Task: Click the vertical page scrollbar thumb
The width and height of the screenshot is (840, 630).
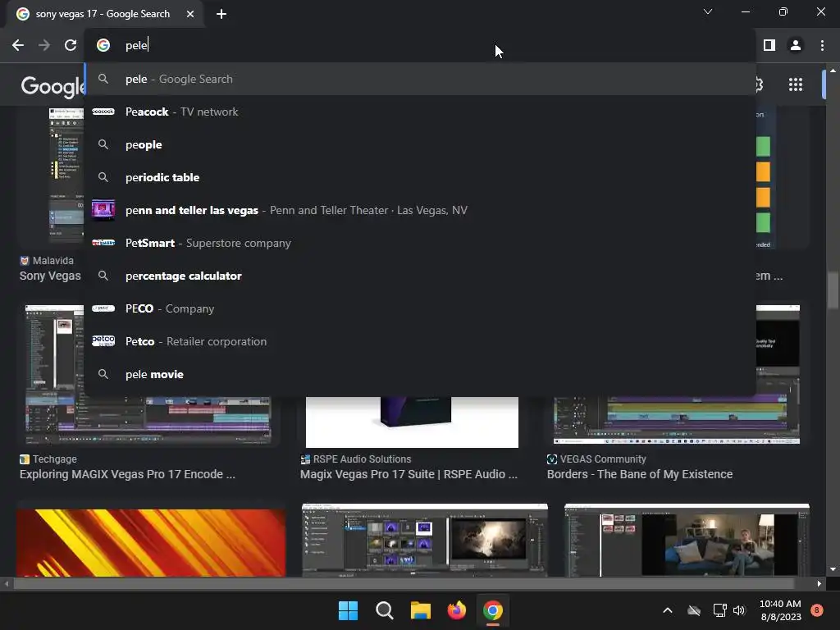Action: [x=833, y=290]
